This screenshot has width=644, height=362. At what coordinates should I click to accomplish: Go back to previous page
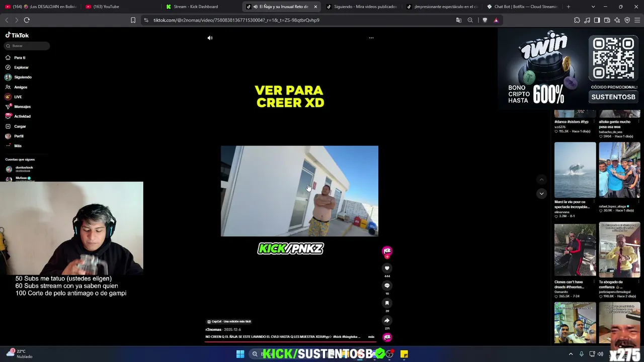[x=7, y=20]
